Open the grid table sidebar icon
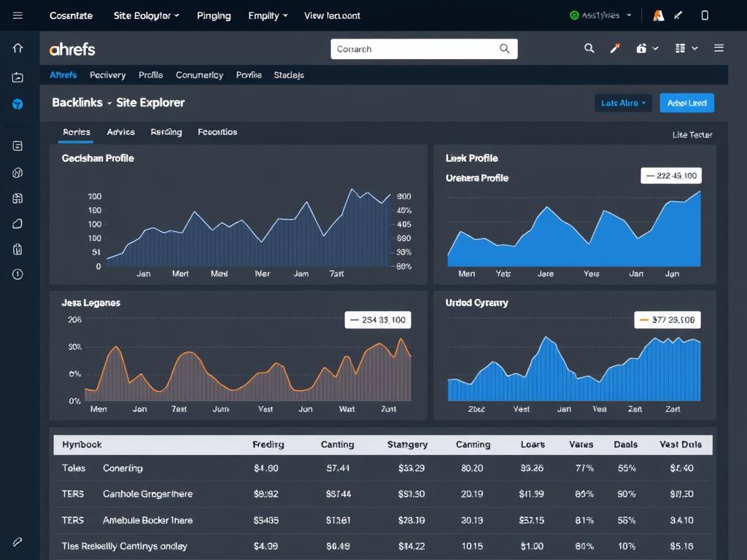 [x=18, y=198]
